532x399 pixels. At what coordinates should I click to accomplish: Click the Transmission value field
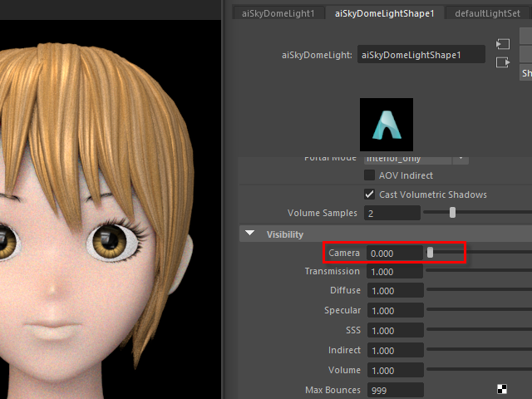393,272
